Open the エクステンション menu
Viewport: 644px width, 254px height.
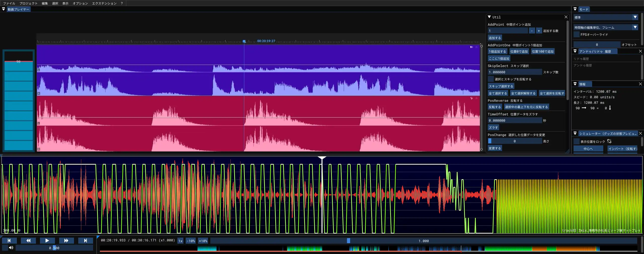click(x=104, y=3)
